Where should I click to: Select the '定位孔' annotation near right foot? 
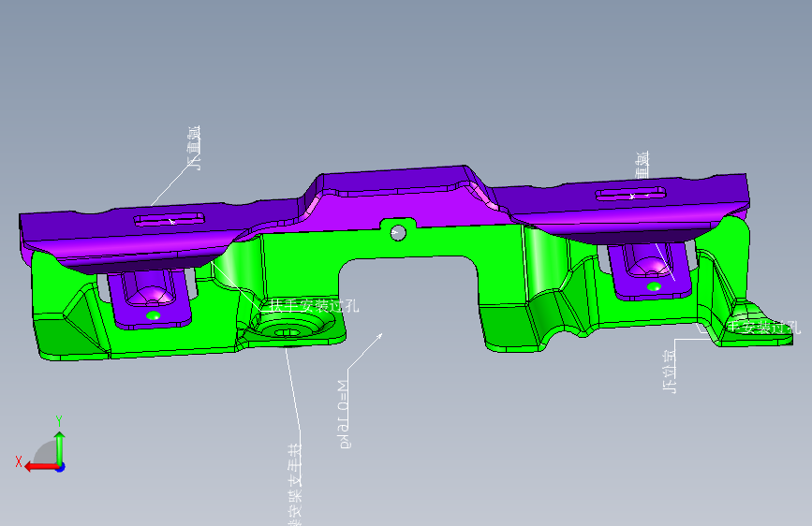click(x=670, y=372)
